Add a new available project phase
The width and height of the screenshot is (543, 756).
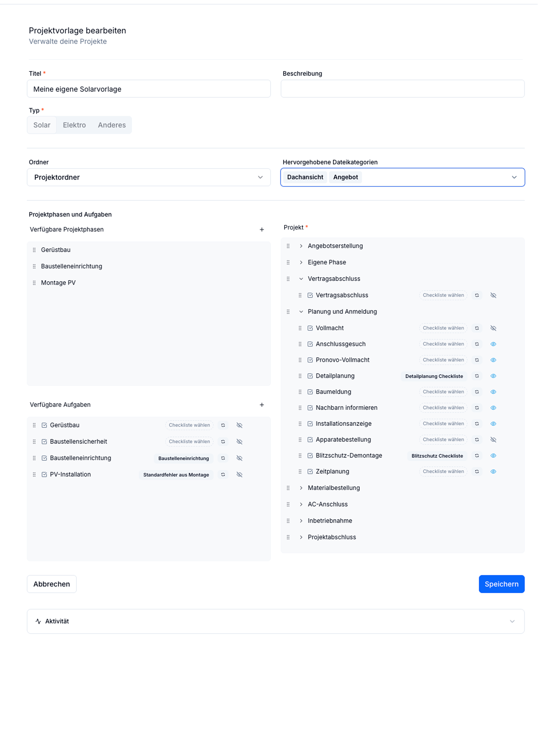click(x=262, y=229)
